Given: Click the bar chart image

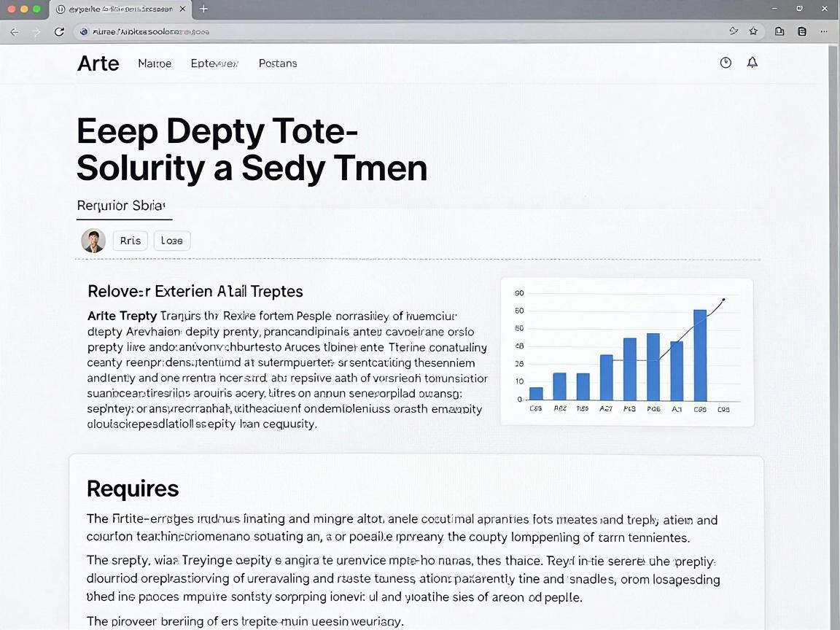Looking at the screenshot, I should point(627,352).
